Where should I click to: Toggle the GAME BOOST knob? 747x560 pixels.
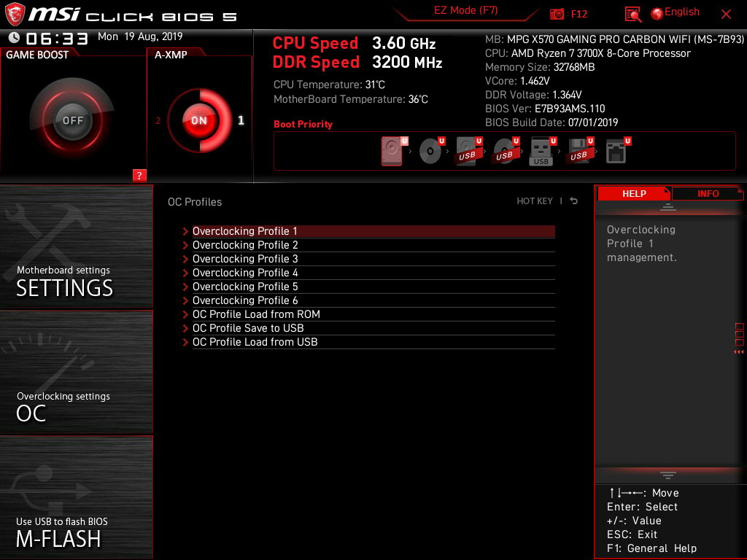tap(72, 120)
